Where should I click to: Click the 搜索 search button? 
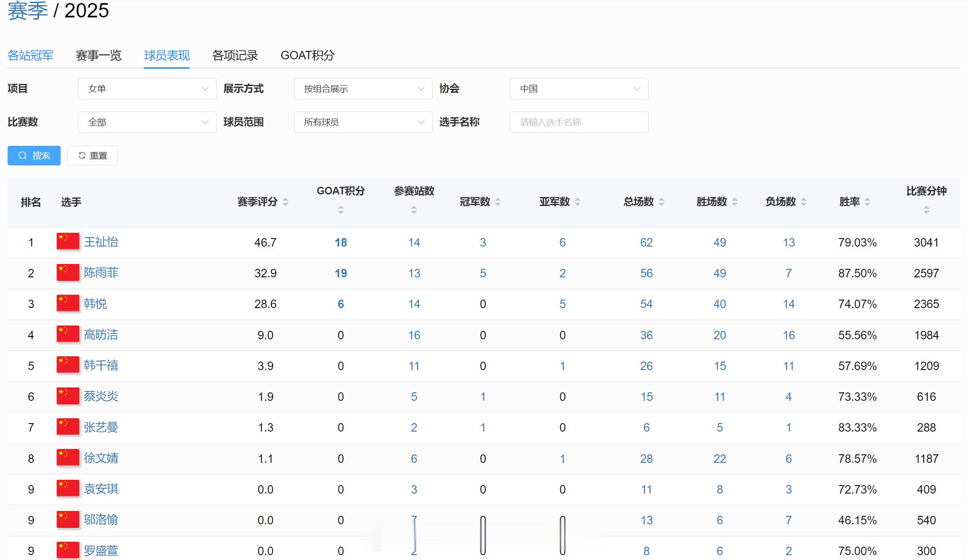point(34,155)
